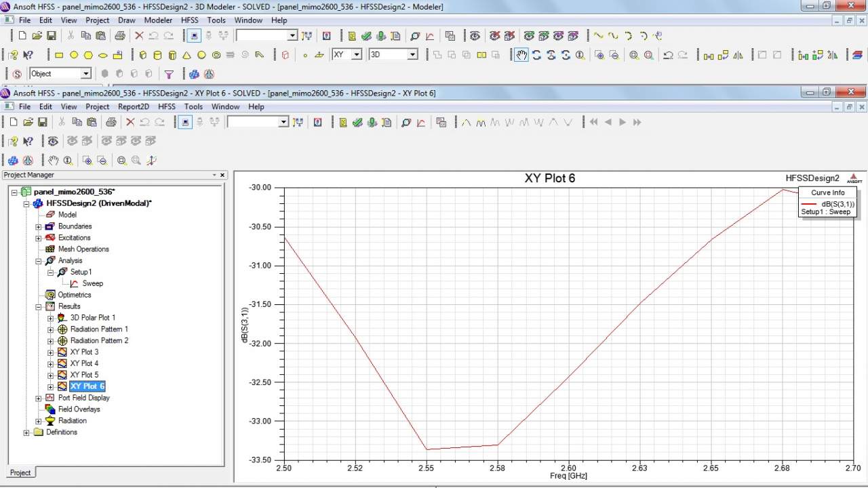Click the Show/Hide eye icon in Modeler toolbar

click(x=475, y=36)
